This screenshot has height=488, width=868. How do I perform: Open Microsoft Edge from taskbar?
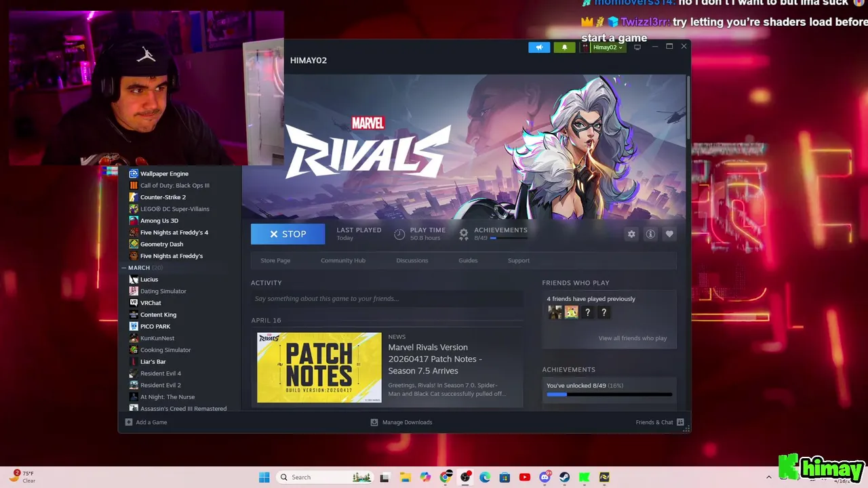click(x=485, y=477)
